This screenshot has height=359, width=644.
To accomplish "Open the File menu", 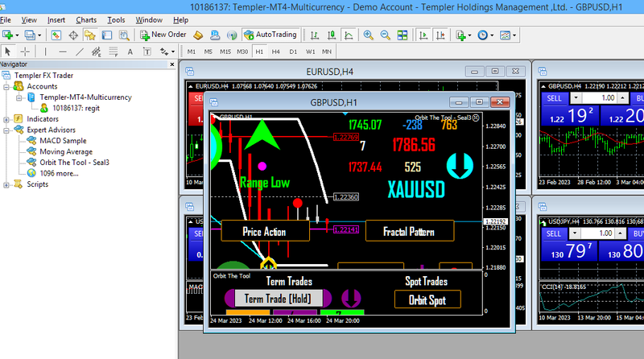I will pyautogui.click(x=6, y=20).
